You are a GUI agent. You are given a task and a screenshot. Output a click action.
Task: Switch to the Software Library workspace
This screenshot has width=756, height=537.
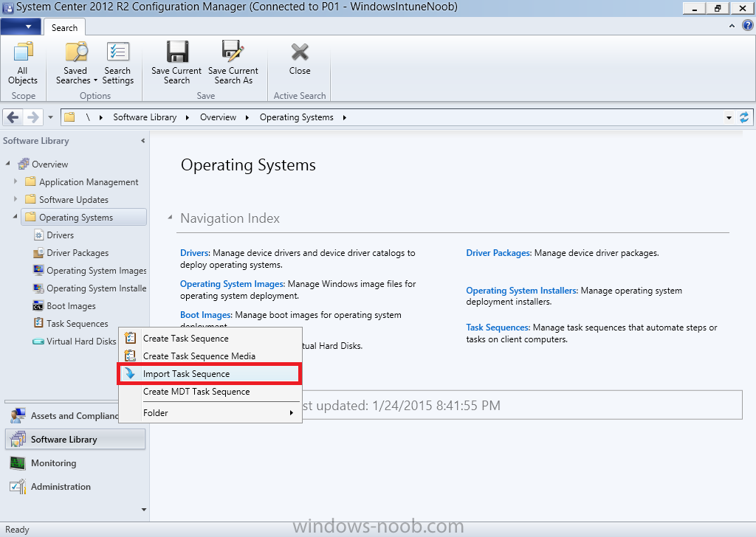(x=75, y=439)
